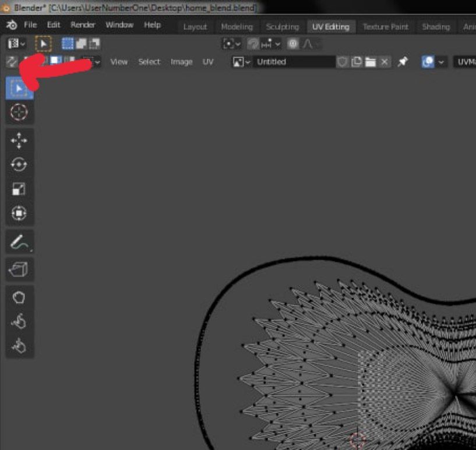Open the Edit menu
This screenshot has width=476, height=450.
coord(54,25)
